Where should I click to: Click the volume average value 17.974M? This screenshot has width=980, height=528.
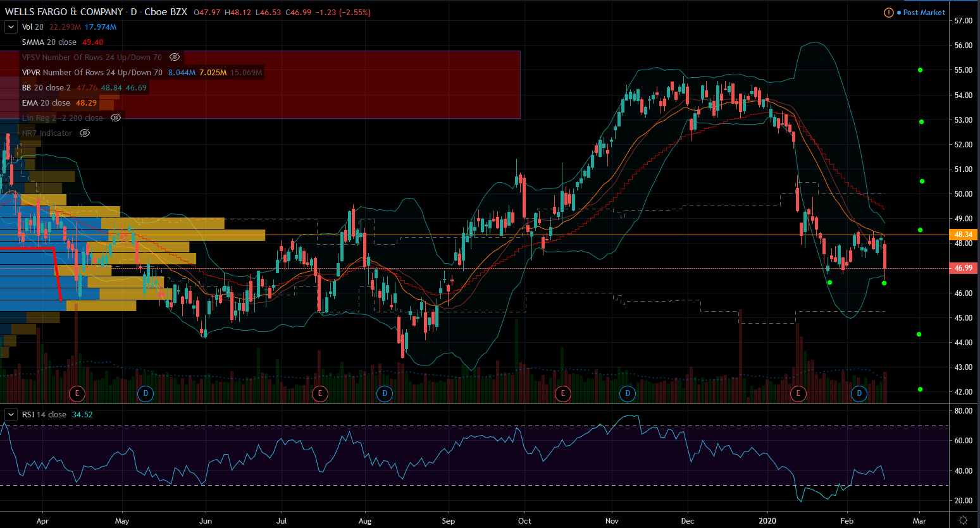tap(101, 27)
